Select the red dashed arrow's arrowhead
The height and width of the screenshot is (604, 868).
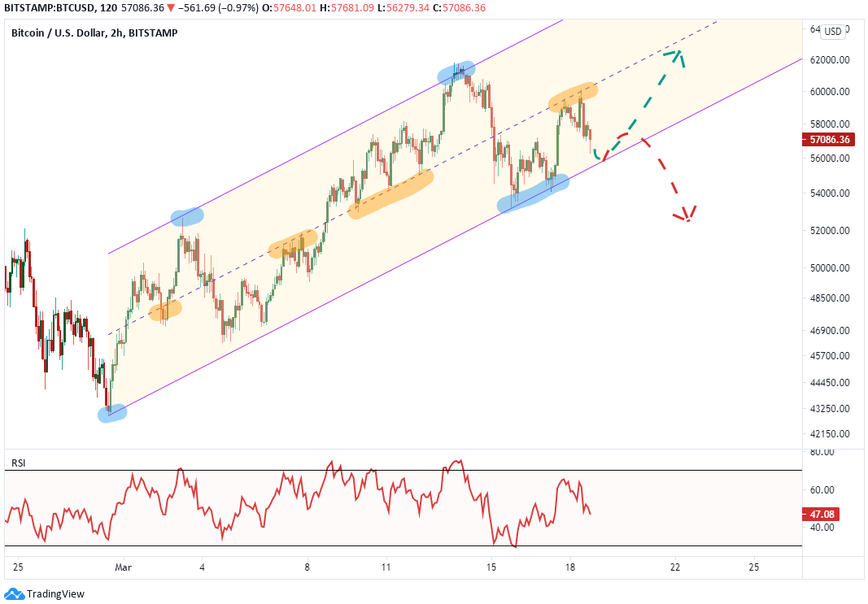point(686,215)
